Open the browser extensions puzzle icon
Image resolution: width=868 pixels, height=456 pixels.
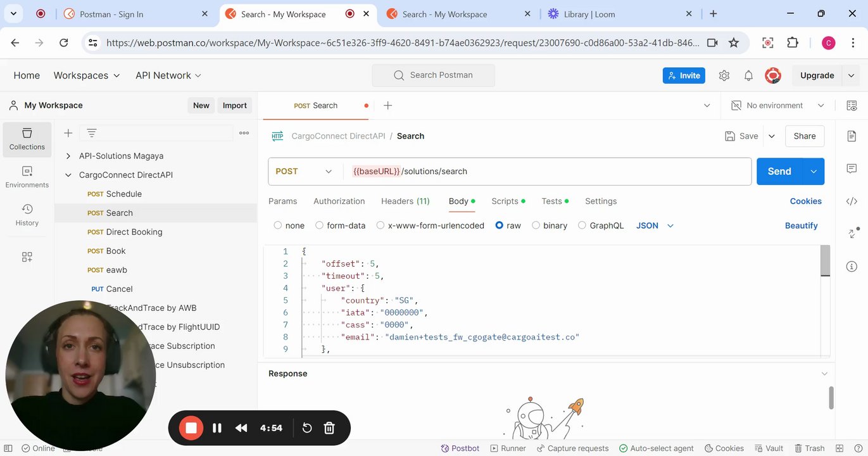pyautogui.click(x=793, y=42)
